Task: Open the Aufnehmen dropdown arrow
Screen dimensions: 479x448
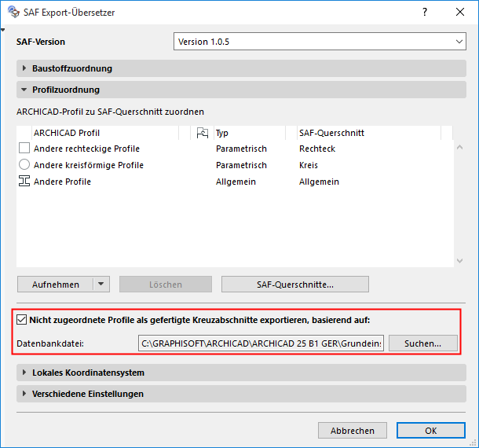Action: tap(101, 284)
